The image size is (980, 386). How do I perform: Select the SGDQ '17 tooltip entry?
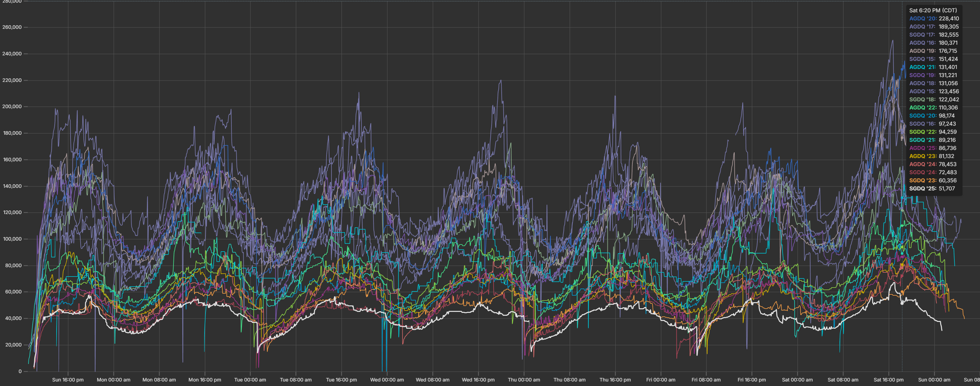click(934, 35)
